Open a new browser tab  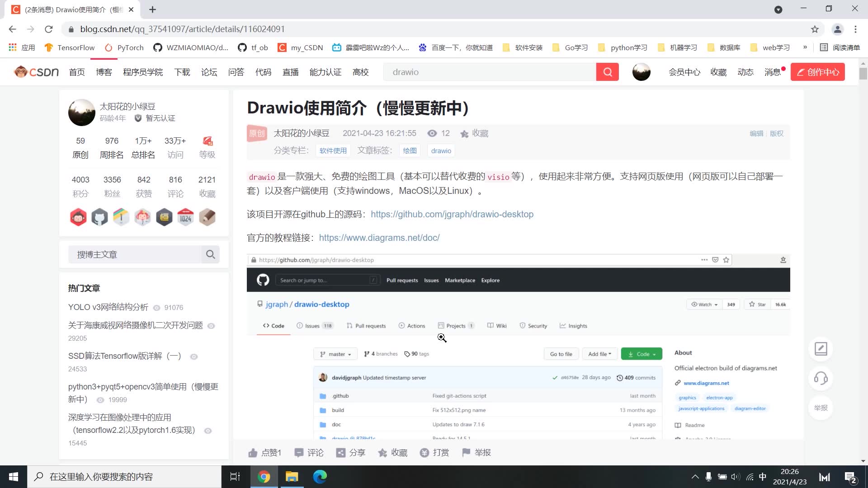pos(152,9)
